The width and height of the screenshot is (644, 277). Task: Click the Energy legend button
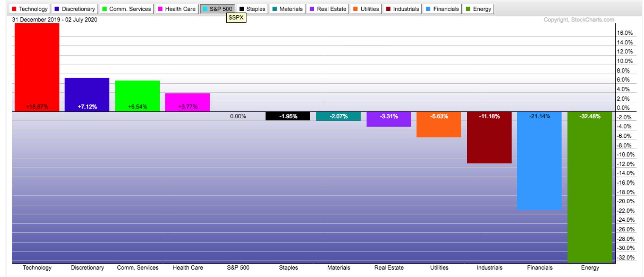pyautogui.click(x=479, y=9)
